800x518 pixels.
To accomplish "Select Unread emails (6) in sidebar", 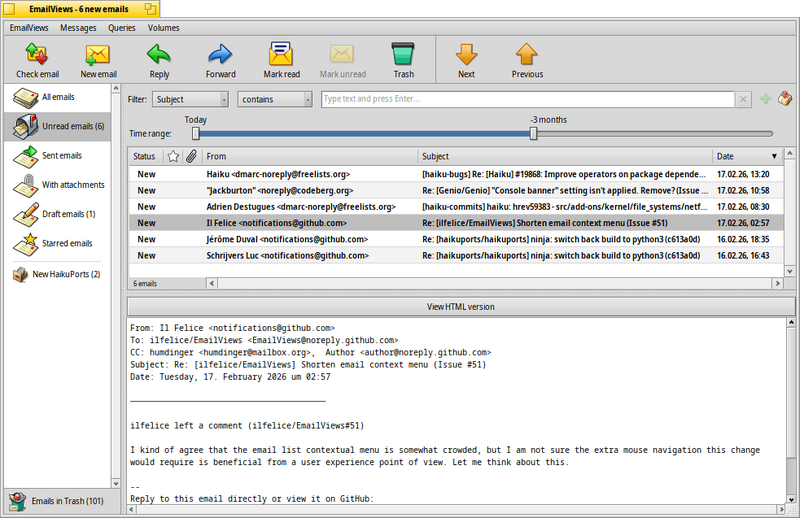I will [58, 127].
